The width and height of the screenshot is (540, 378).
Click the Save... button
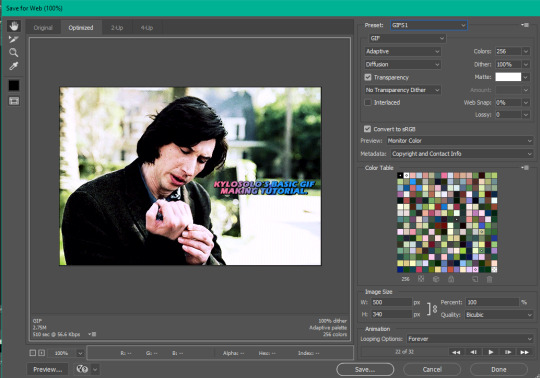(x=365, y=369)
